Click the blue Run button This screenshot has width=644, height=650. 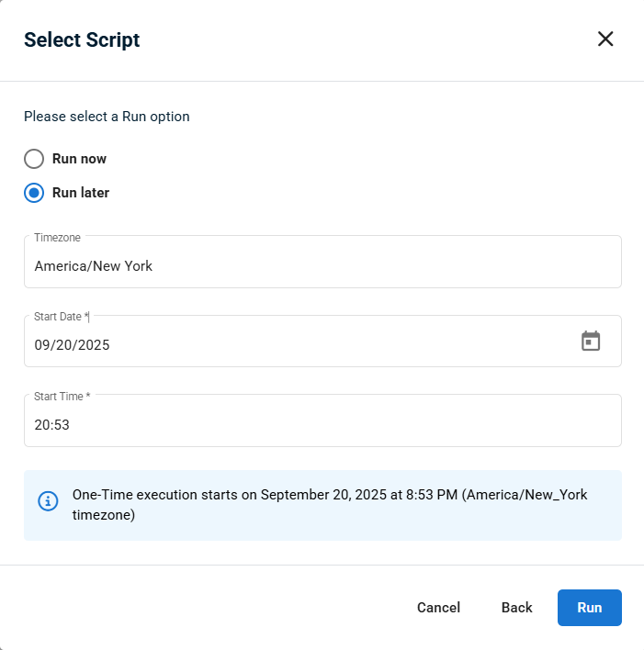[x=590, y=607]
